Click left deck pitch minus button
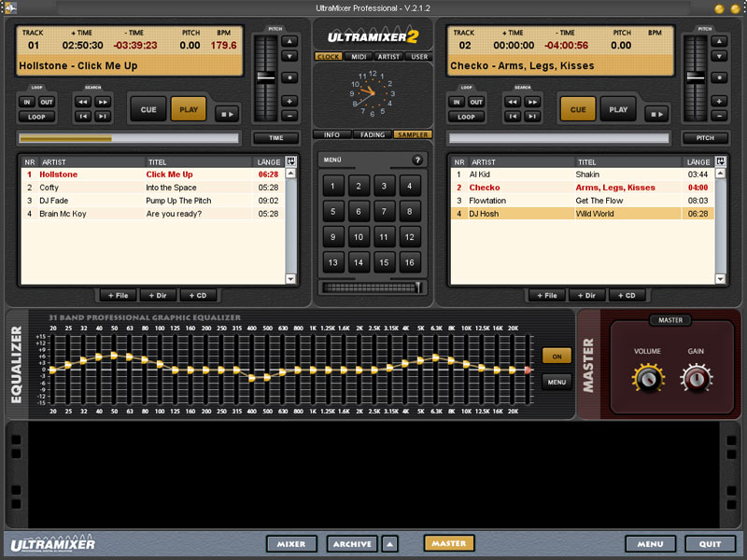Image resolution: width=747 pixels, height=560 pixels. [289, 115]
